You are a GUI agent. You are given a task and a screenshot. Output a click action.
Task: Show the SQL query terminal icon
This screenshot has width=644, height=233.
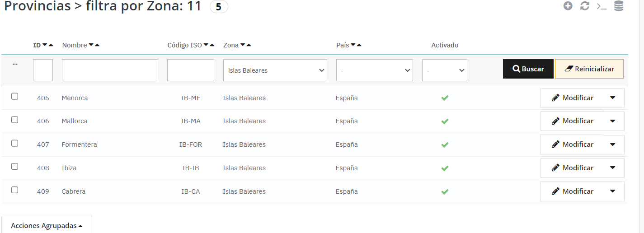click(x=602, y=6)
